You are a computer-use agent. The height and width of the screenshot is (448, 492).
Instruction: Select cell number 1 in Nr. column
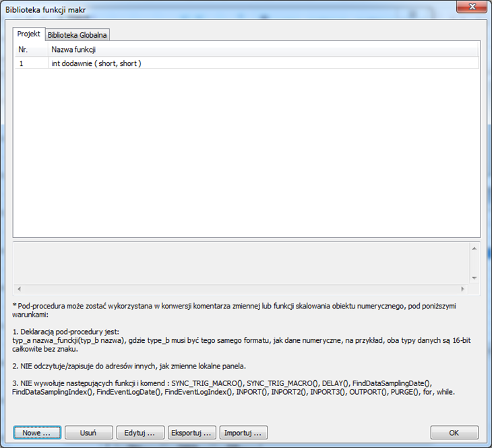pyautogui.click(x=32, y=63)
